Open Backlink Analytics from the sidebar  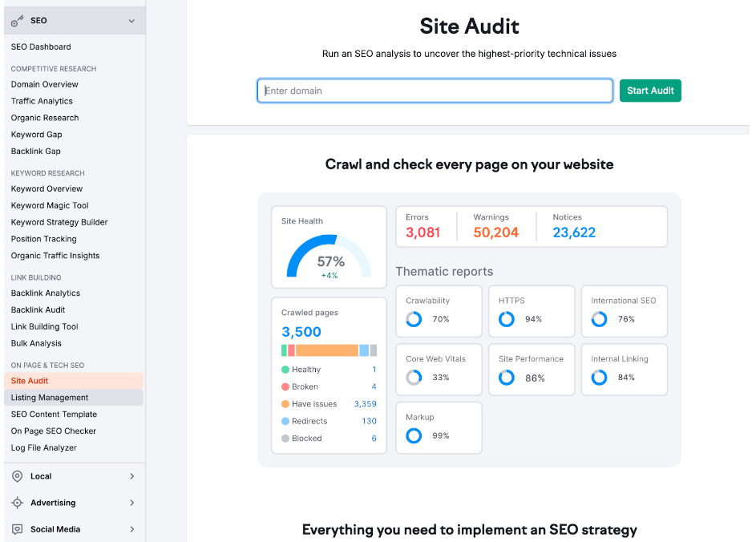click(46, 293)
